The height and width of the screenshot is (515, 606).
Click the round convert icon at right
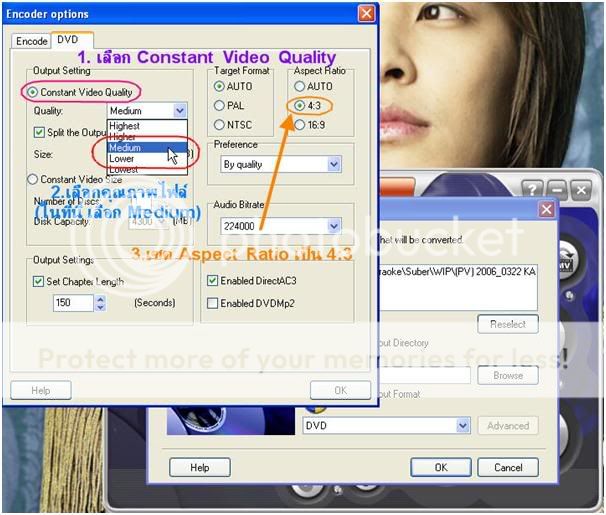(568, 262)
